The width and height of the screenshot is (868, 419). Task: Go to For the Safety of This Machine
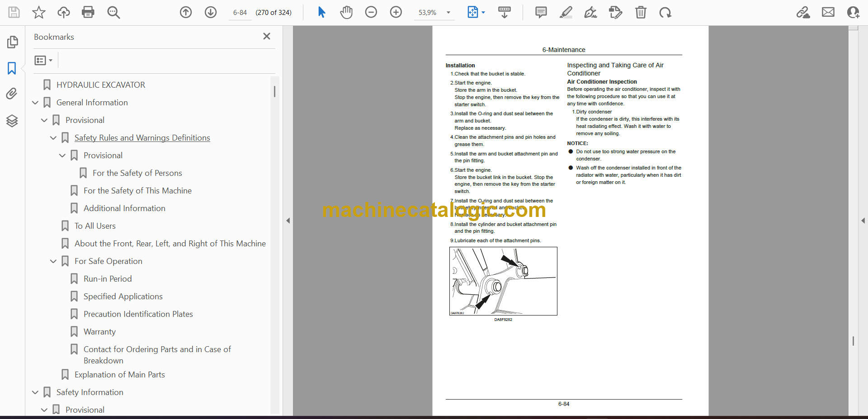(137, 191)
